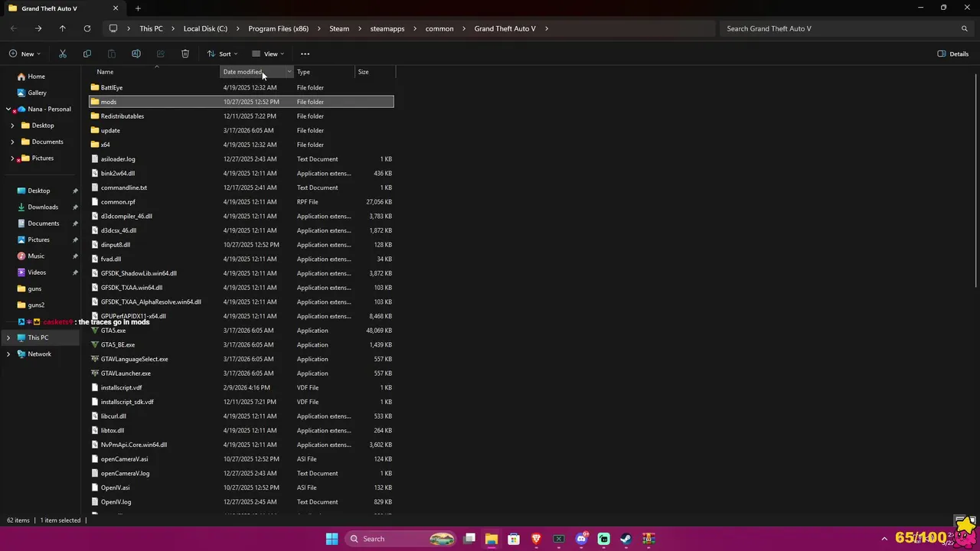980x551 pixels.
Task: Select GTAVLauncher.exe file
Action: [x=241, y=373]
